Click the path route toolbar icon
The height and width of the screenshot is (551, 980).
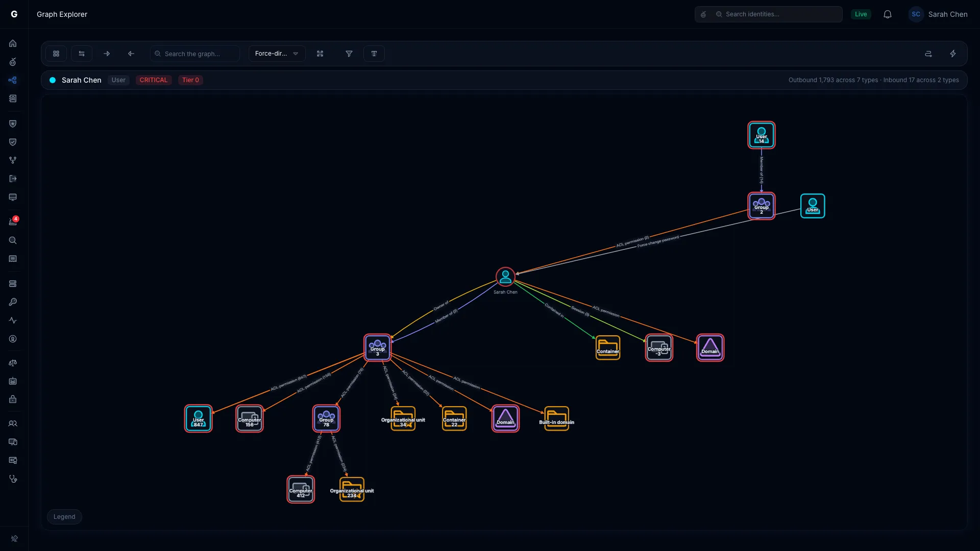[x=928, y=54]
